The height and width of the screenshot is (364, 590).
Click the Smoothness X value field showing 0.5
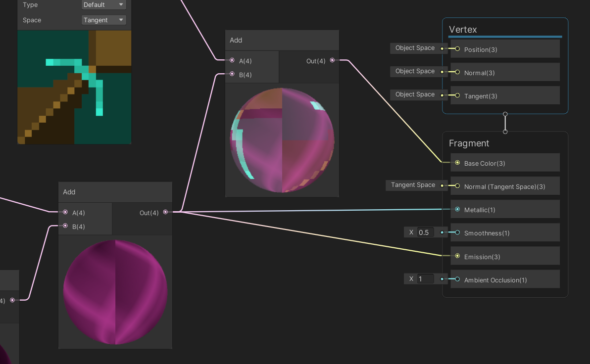coord(425,232)
